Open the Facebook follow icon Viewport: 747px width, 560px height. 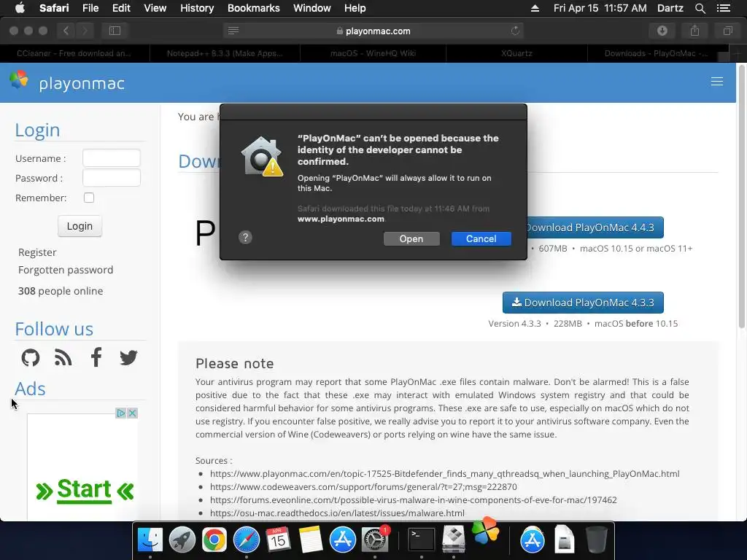point(96,357)
